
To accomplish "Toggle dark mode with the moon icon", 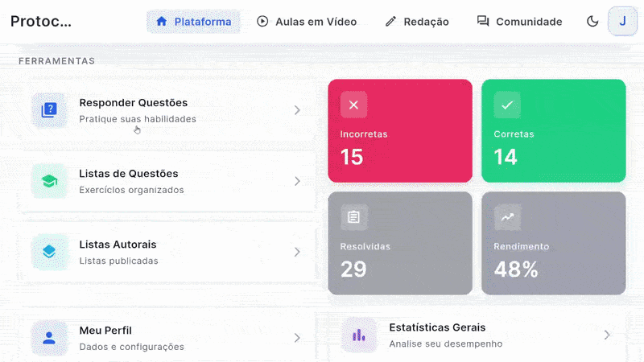I will pyautogui.click(x=592, y=22).
